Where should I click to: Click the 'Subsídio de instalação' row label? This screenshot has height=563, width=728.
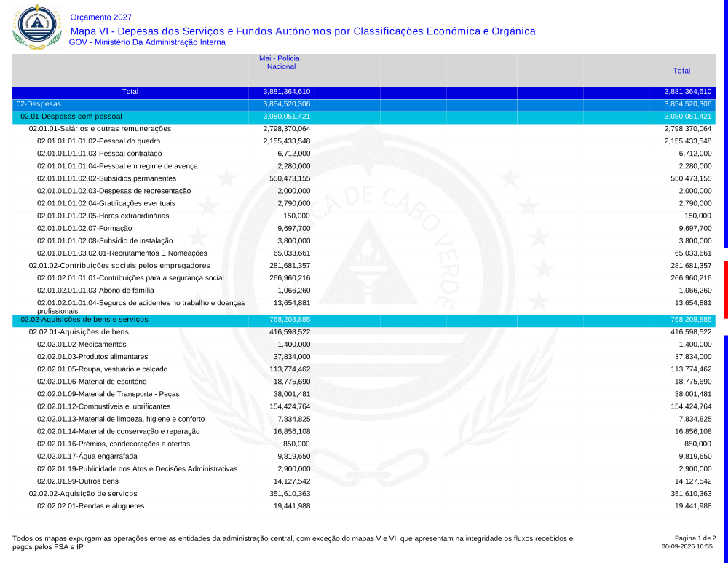coord(105,241)
